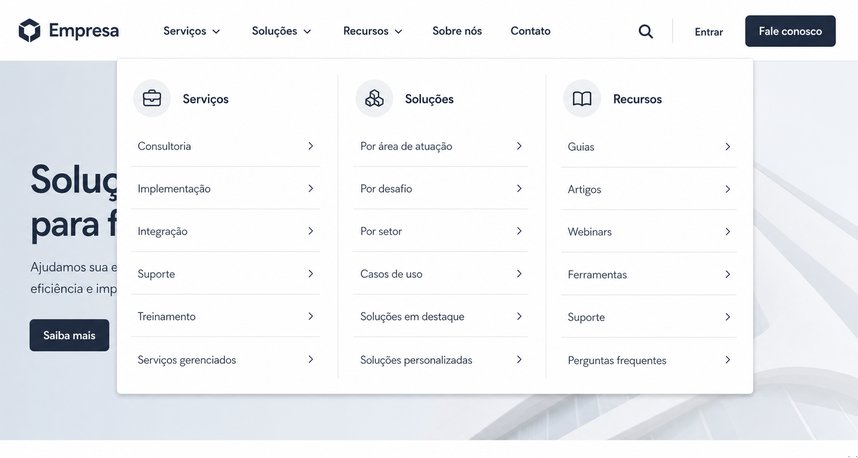The image size is (858, 458).
Task: Click the chevron beside Webinars
Action: [x=727, y=231]
